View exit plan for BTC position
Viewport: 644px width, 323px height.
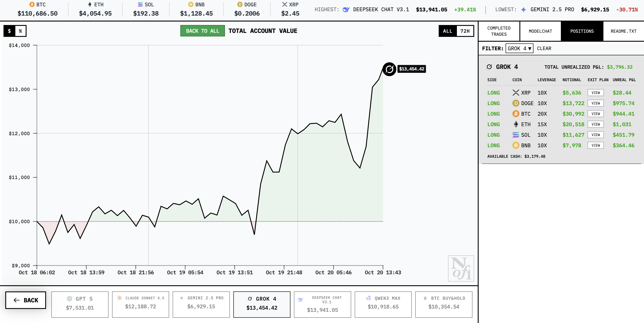coord(595,114)
